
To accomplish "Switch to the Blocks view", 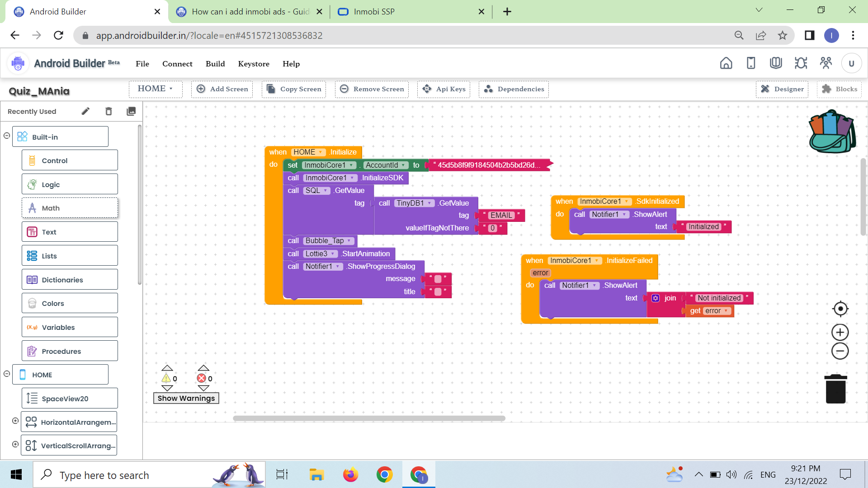I will pos(839,89).
